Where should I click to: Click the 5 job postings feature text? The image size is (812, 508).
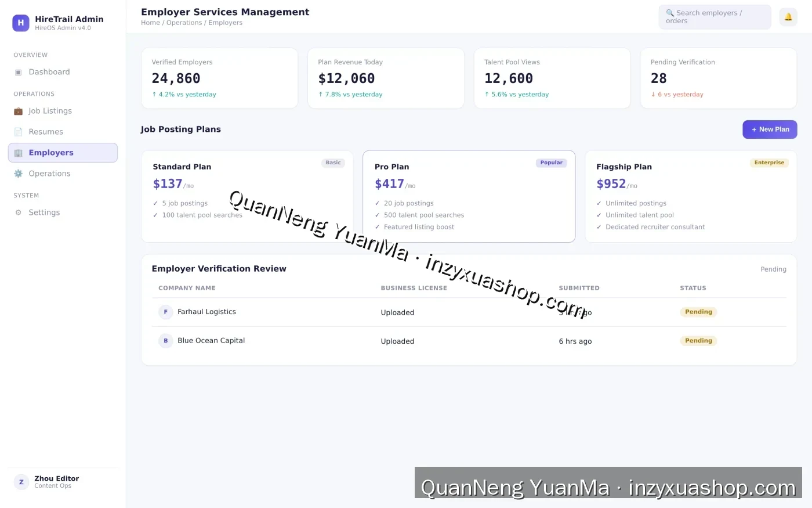tap(184, 203)
